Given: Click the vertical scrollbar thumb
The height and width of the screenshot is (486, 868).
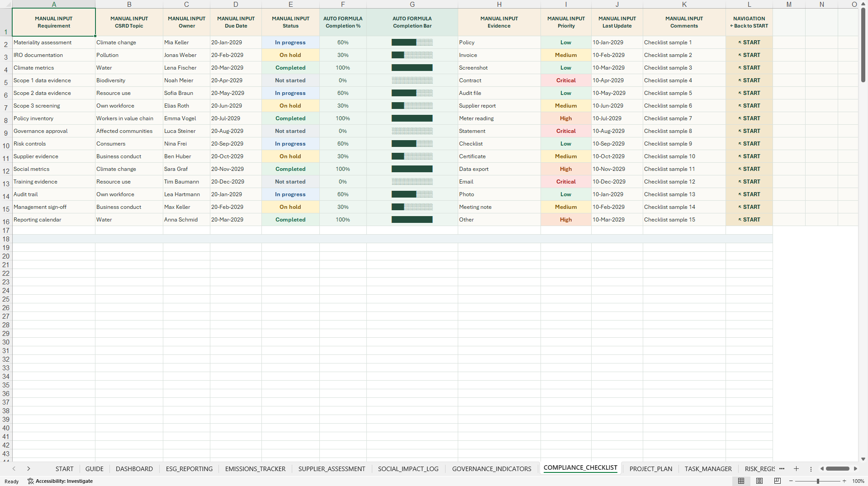Looking at the screenshot, I should 863,45.
